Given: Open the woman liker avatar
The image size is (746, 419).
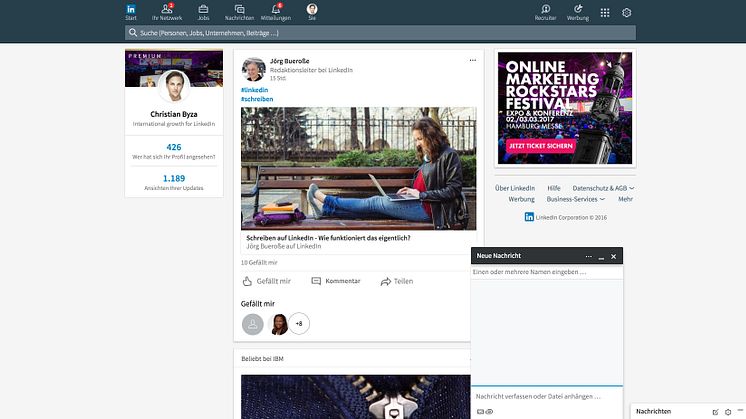Looking at the screenshot, I should point(278,324).
